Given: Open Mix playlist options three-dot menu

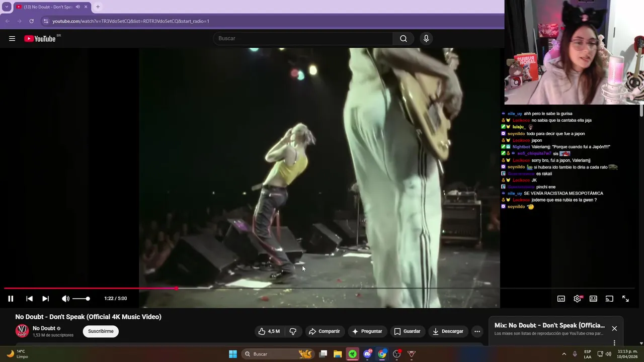Looking at the screenshot, I should click(614, 343).
